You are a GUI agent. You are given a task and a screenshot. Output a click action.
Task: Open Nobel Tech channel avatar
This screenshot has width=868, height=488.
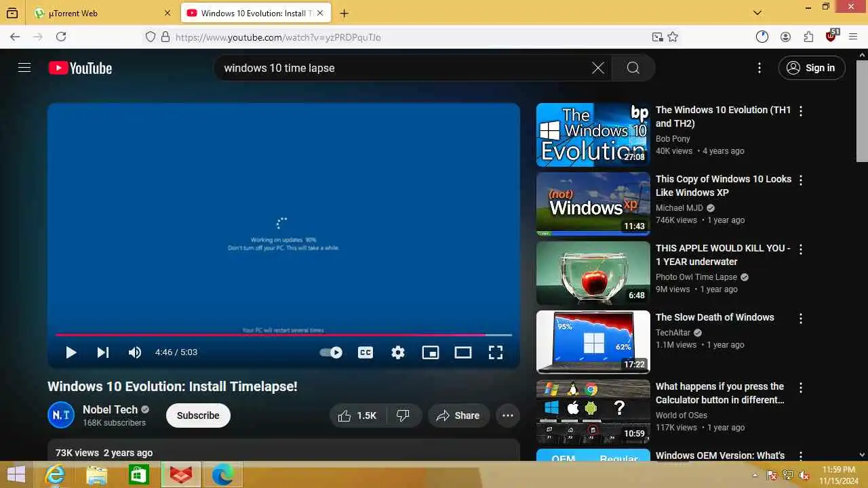61,415
